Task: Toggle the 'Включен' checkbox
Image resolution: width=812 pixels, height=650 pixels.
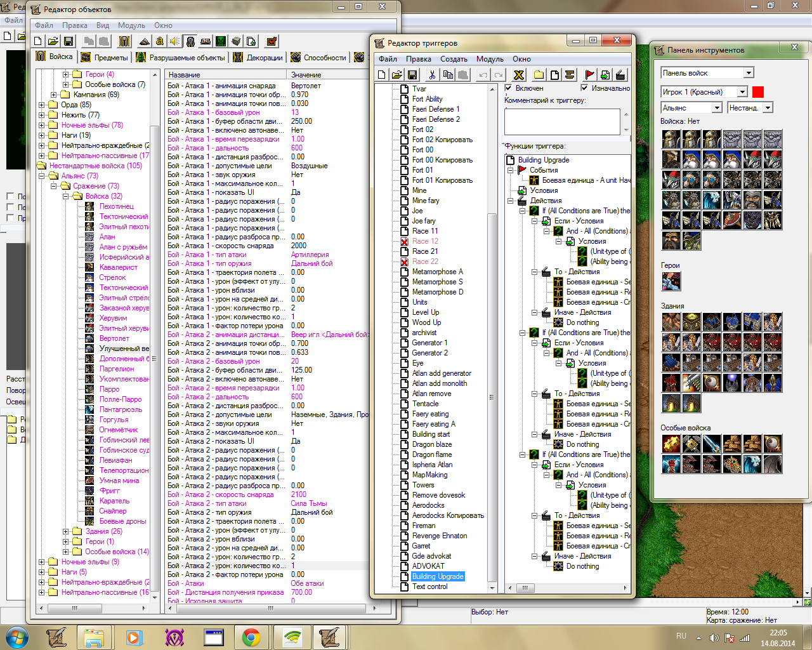Action: (508, 88)
